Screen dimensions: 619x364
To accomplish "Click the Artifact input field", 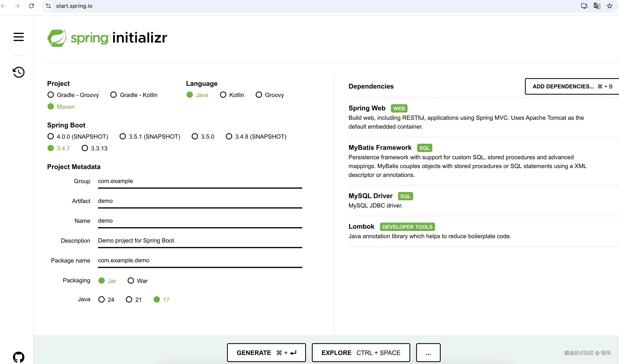I will pyautogui.click(x=200, y=201).
